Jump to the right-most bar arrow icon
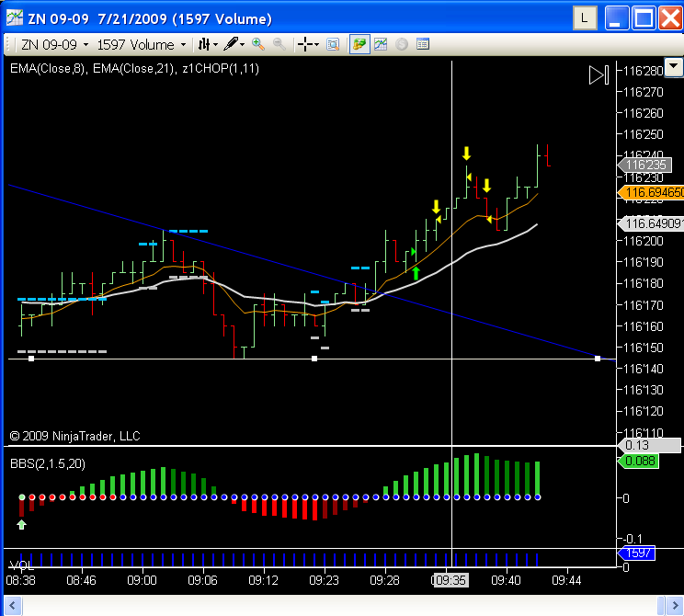This screenshot has width=684, height=616. 598,75
